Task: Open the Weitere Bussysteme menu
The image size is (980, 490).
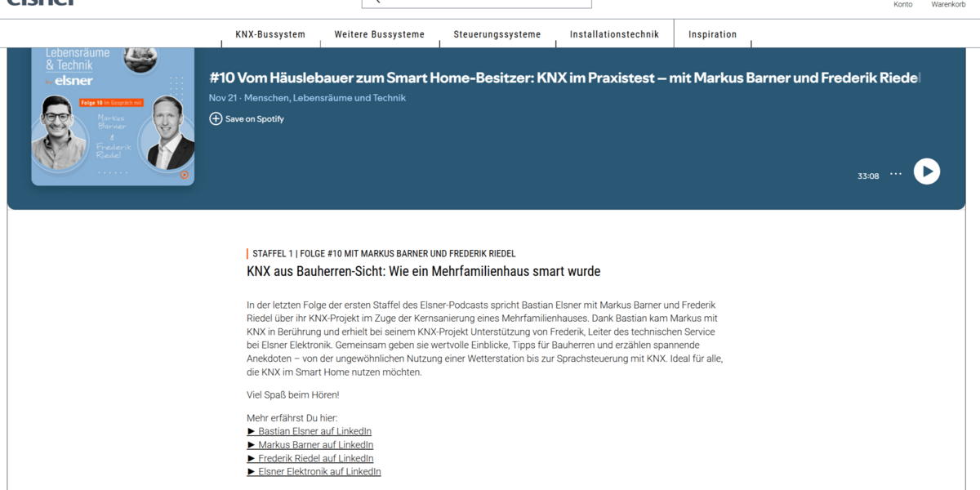Action: coord(380,34)
